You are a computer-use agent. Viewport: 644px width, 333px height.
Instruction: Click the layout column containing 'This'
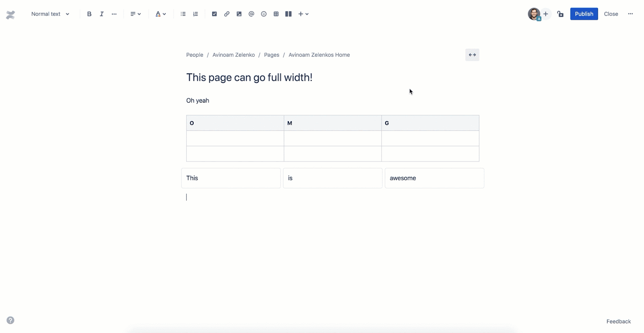[x=231, y=178]
